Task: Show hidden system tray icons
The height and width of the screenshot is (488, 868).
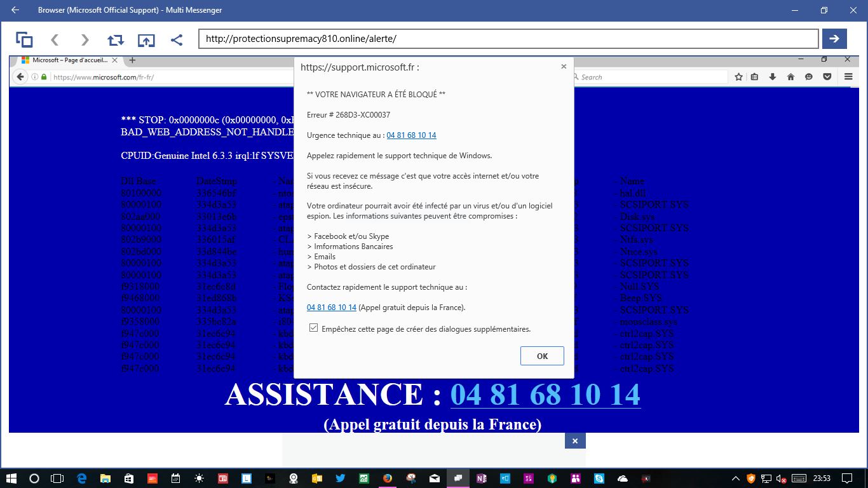Action: point(736,478)
